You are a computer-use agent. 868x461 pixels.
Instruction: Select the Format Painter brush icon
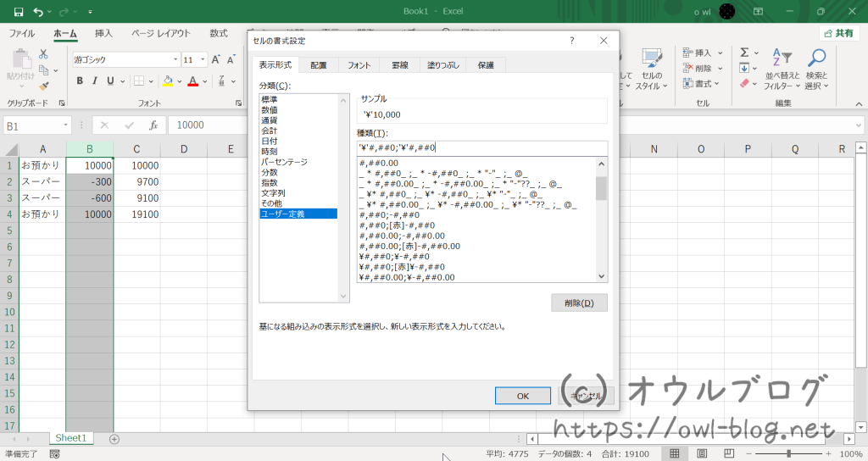(43, 85)
